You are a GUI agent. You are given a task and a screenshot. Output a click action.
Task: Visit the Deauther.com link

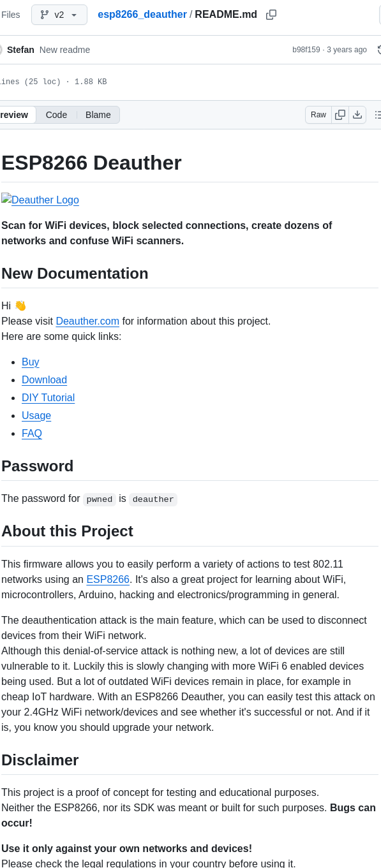[87, 321]
